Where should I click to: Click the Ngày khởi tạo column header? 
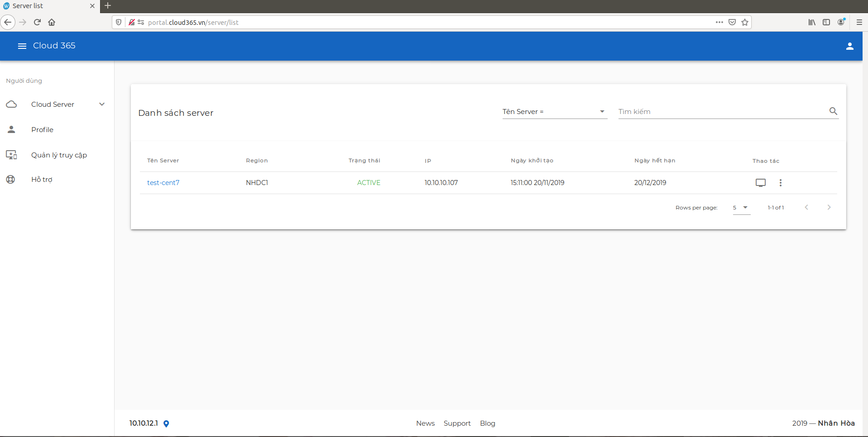tap(532, 161)
